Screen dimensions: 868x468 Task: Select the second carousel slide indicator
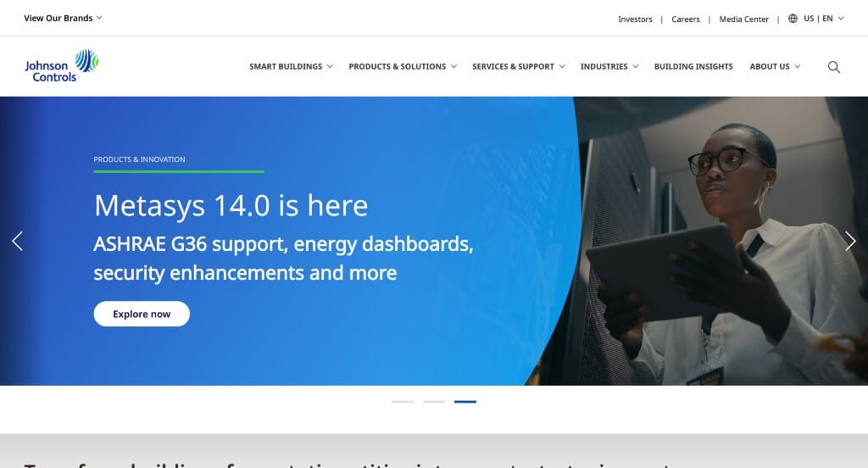coord(434,402)
